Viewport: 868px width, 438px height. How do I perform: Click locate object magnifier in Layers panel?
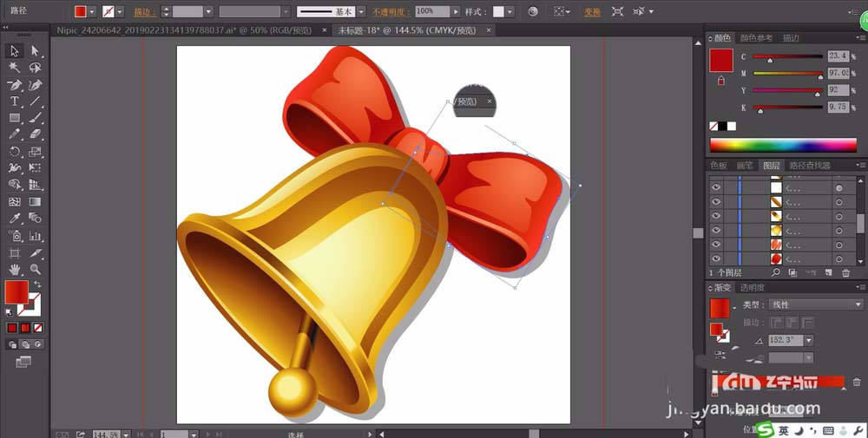tap(776, 272)
